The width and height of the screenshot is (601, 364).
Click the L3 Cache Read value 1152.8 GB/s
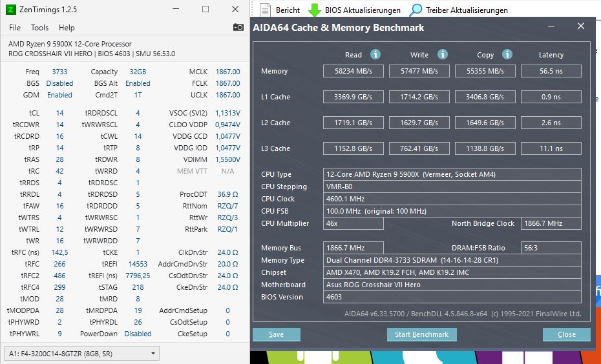[353, 148]
